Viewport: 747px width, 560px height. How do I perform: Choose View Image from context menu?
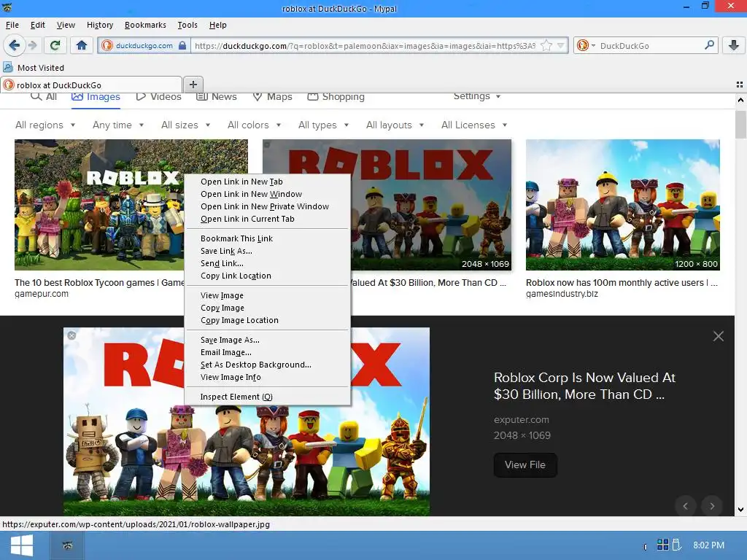(267, 295)
